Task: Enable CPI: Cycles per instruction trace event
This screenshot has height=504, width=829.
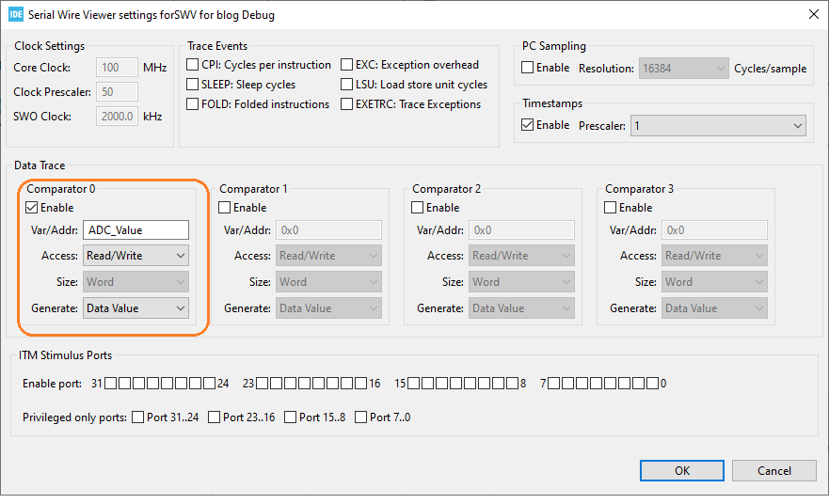Action: [193, 65]
